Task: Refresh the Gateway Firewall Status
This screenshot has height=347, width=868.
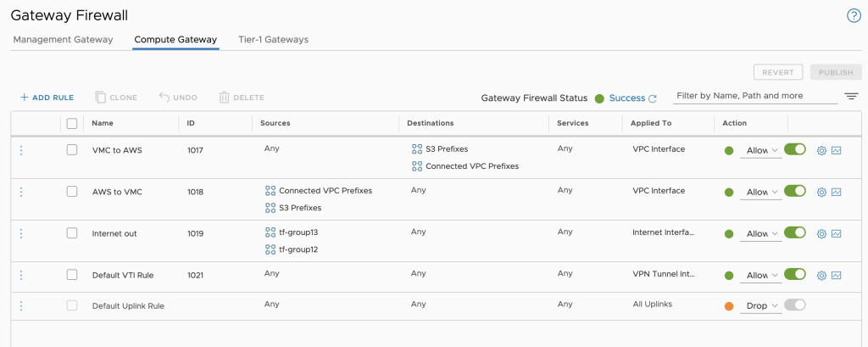Action: pos(653,98)
